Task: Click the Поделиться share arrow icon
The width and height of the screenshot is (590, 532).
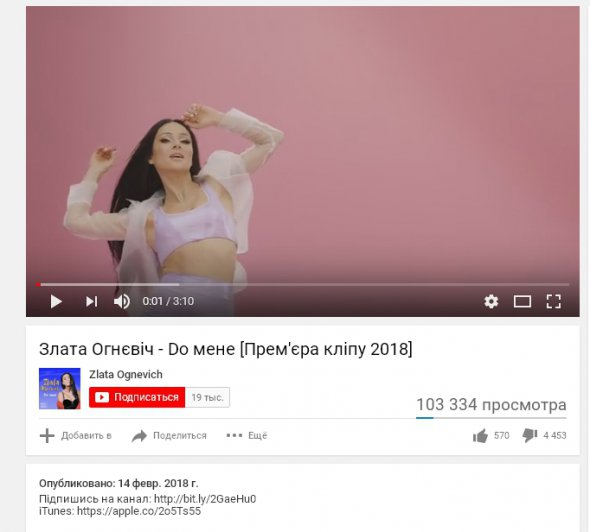Action: coord(139,436)
